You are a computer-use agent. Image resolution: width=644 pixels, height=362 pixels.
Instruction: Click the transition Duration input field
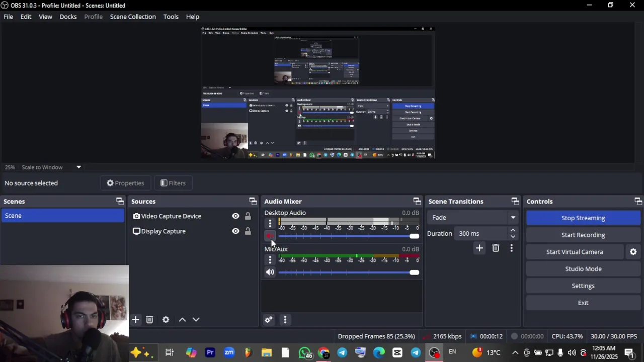click(481, 234)
